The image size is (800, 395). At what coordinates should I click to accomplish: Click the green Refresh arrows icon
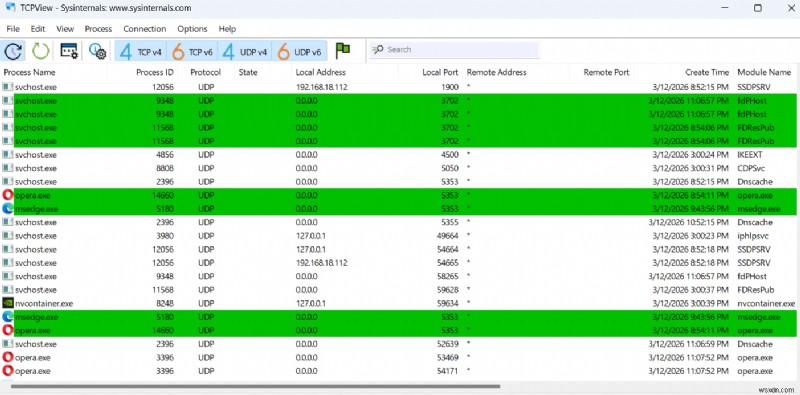pos(40,51)
